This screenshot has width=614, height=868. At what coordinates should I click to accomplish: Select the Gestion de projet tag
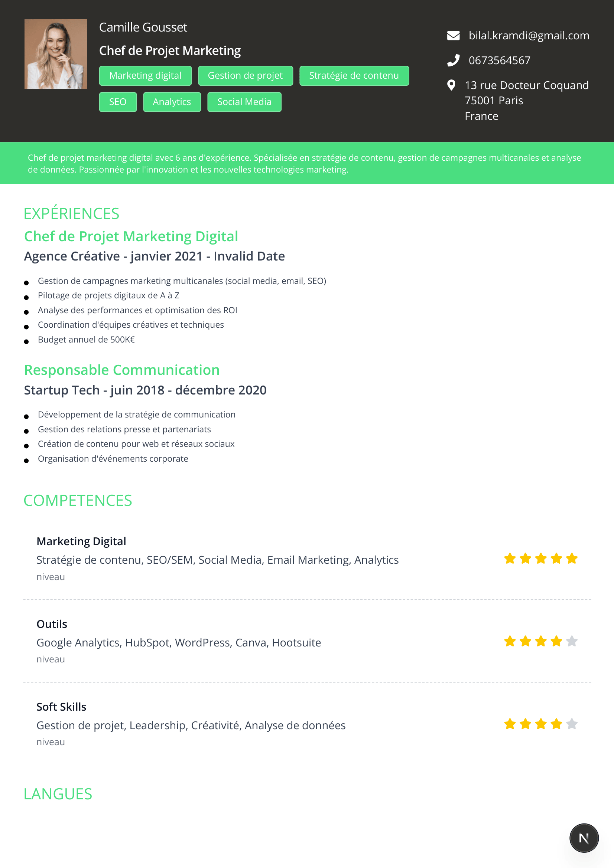[245, 76]
